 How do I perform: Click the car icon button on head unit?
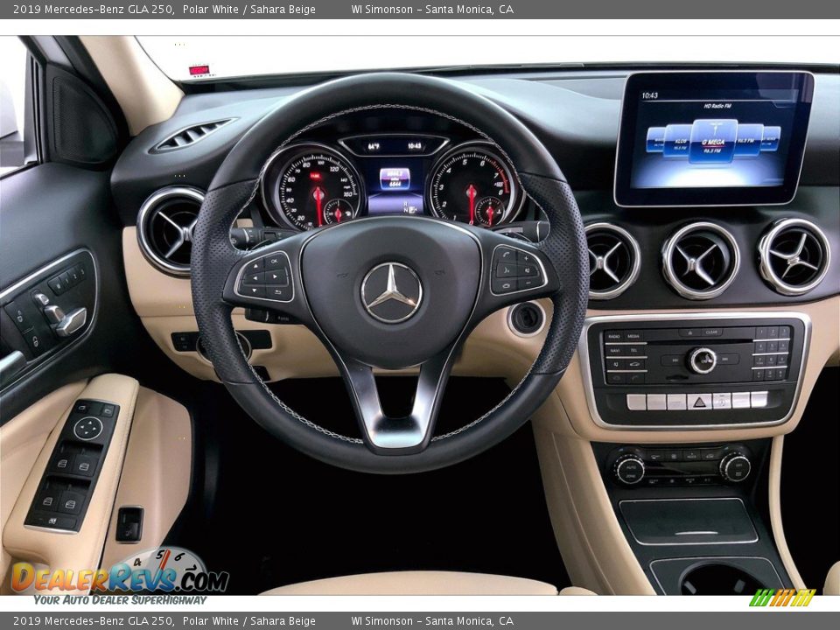[x=635, y=364]
